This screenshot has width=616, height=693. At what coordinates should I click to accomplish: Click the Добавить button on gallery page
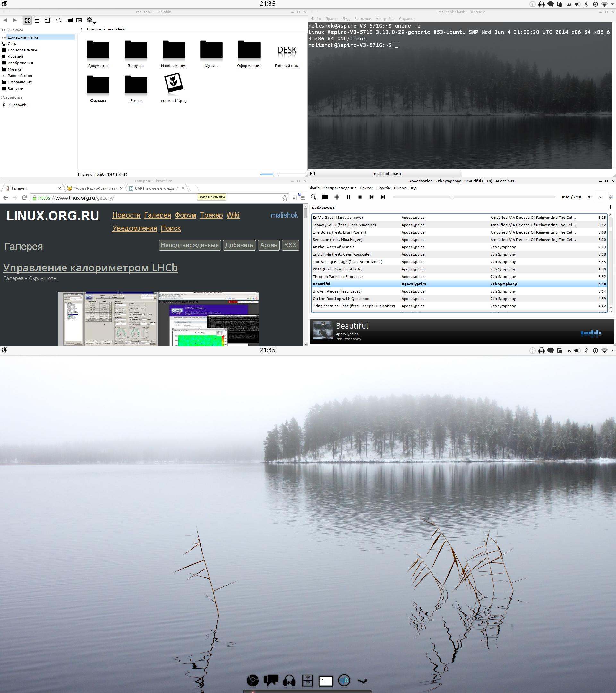(239, 245)
